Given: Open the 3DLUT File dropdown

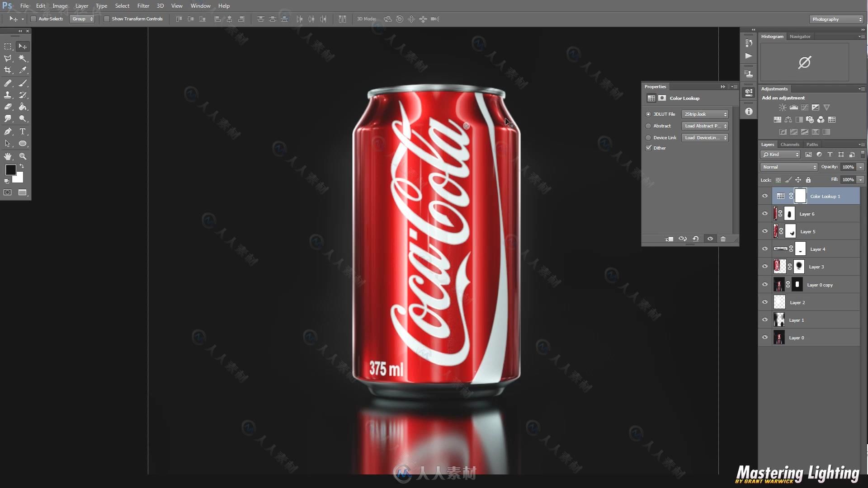Looking at the screenshot, I should click(x=705, y=114).
